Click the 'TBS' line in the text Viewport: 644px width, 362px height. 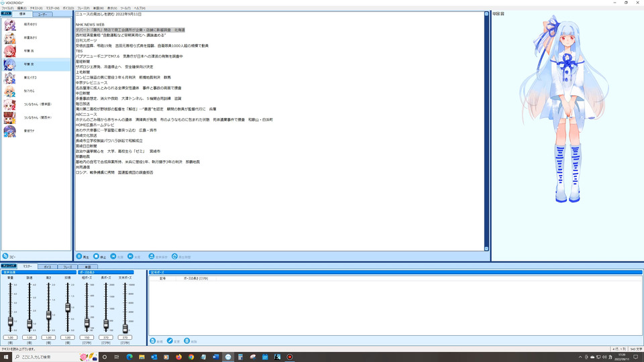pyautogui.click(x=79, y=51)
